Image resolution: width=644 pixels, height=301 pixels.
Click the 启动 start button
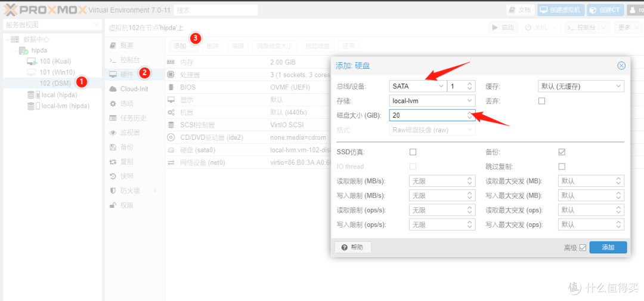click(x=503, y=27)
